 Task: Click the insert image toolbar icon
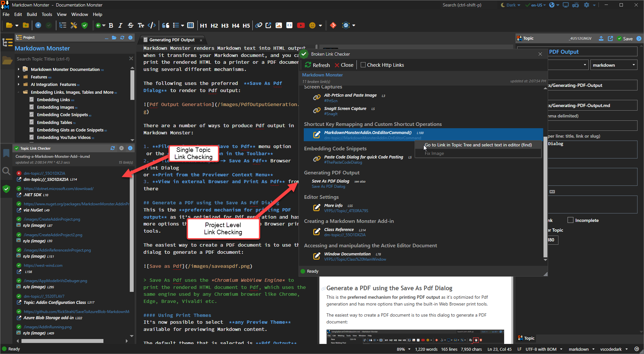(x=279, y=25)
